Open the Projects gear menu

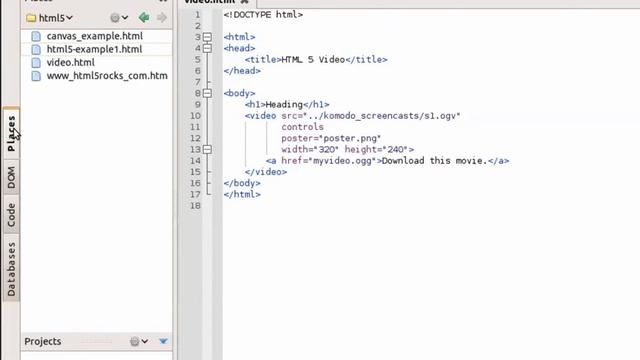tap(139, 341)
